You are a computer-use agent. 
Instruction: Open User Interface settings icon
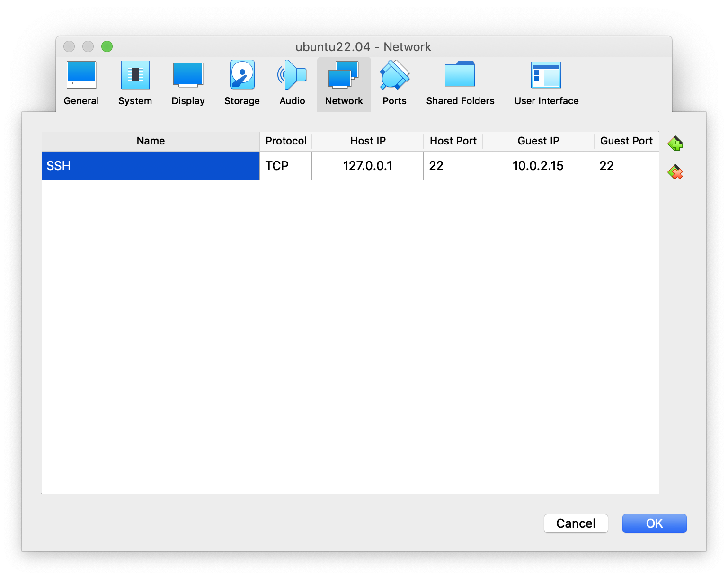(546, 75)
